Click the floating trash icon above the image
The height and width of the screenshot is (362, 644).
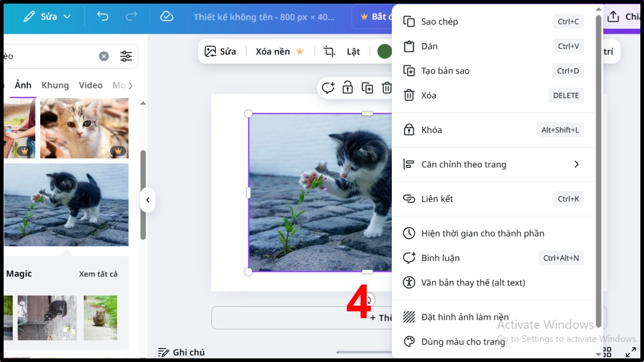(386, 87)
